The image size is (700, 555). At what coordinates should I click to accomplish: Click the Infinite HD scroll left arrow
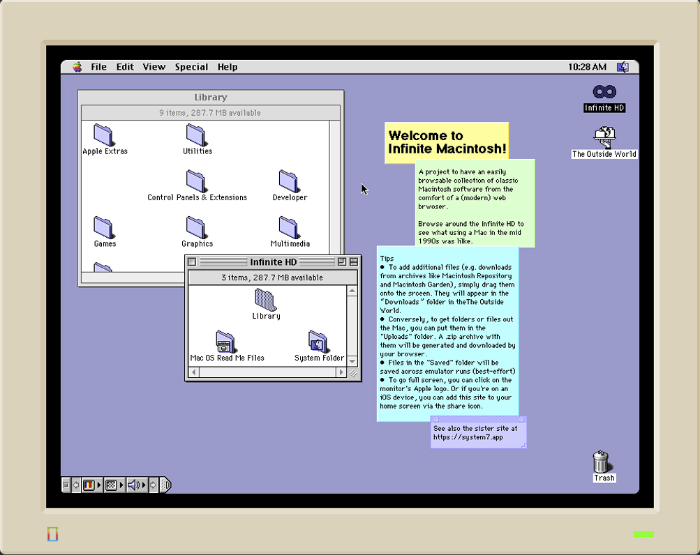194,372
